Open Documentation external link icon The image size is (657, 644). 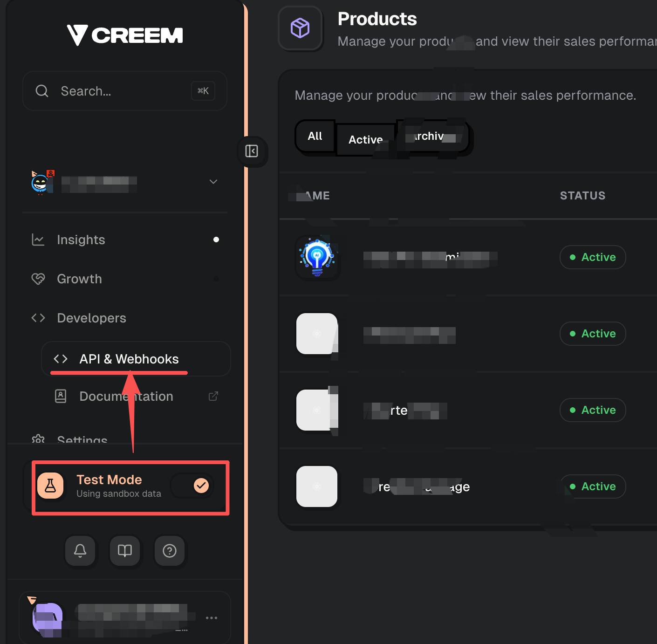(x=213, y=396)
